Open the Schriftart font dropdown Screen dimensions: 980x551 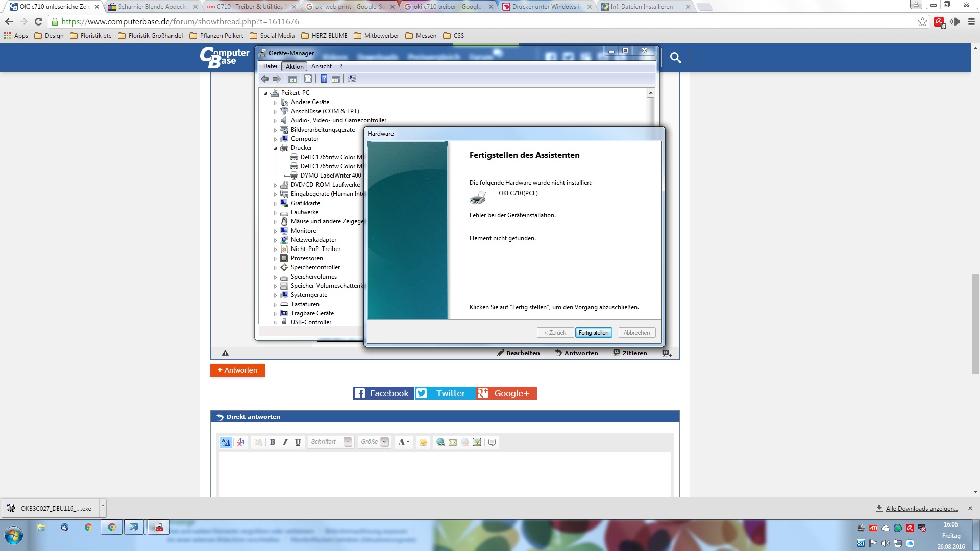pyautogui.click(x=348, y=442)
